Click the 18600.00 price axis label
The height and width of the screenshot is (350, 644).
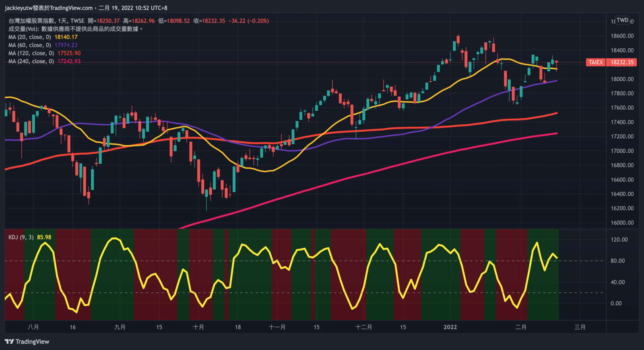point(622,36)
